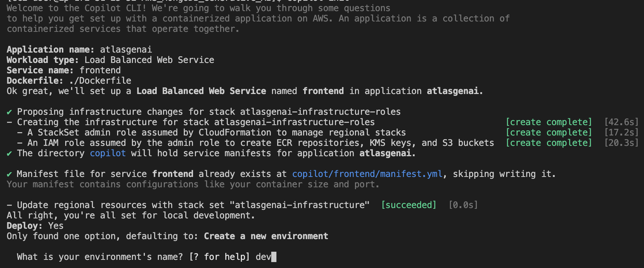
Task: Click 'Service name:' label
Action: (40, 70)
